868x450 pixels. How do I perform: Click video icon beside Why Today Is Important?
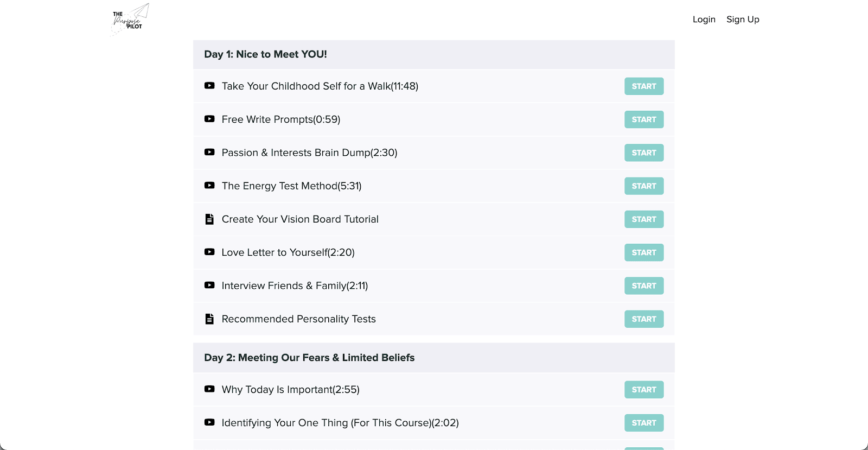pos(209,389)
